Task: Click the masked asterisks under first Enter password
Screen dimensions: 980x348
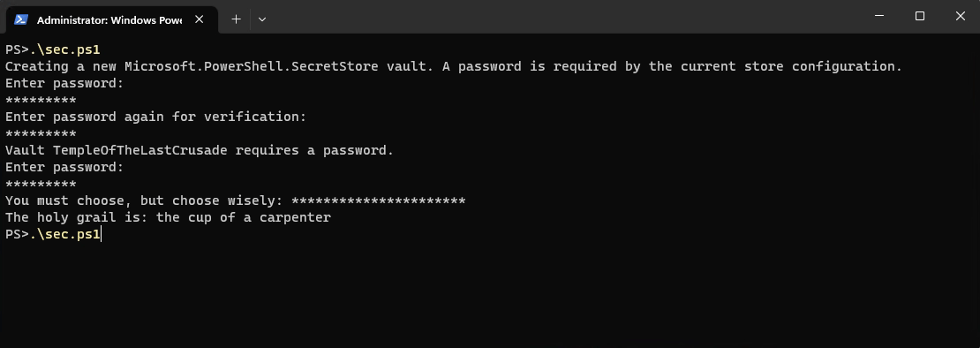Action: (x=41, y=100)
